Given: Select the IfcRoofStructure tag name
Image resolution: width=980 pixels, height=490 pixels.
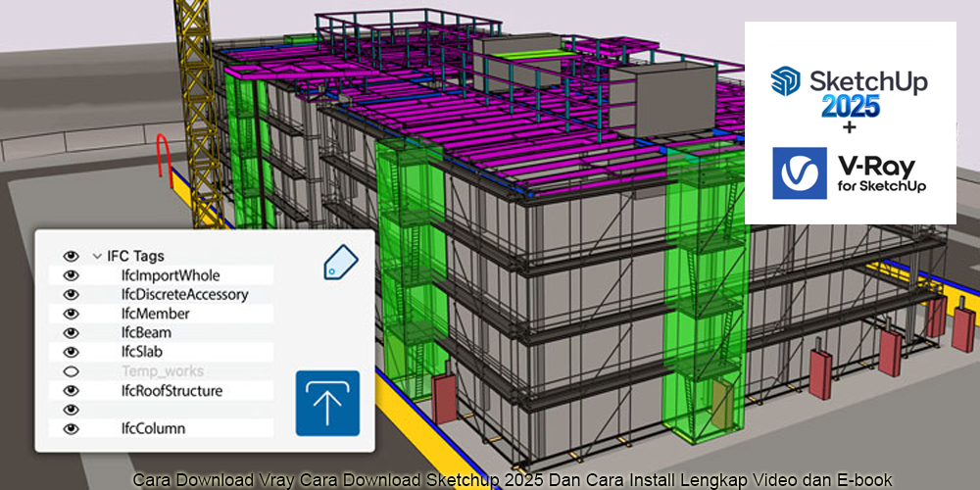Looking at the screenshot, I should (x=171, y=391).
